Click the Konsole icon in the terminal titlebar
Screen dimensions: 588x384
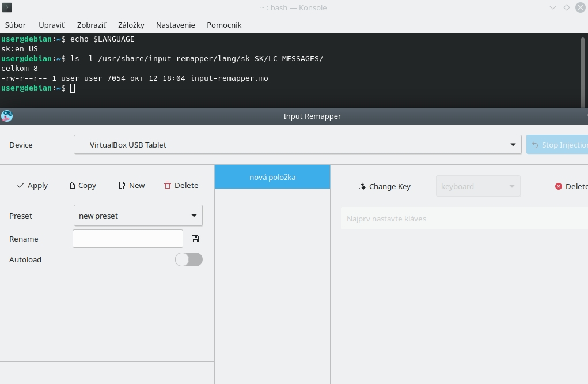pyautogui.click(x=6, y=7)
